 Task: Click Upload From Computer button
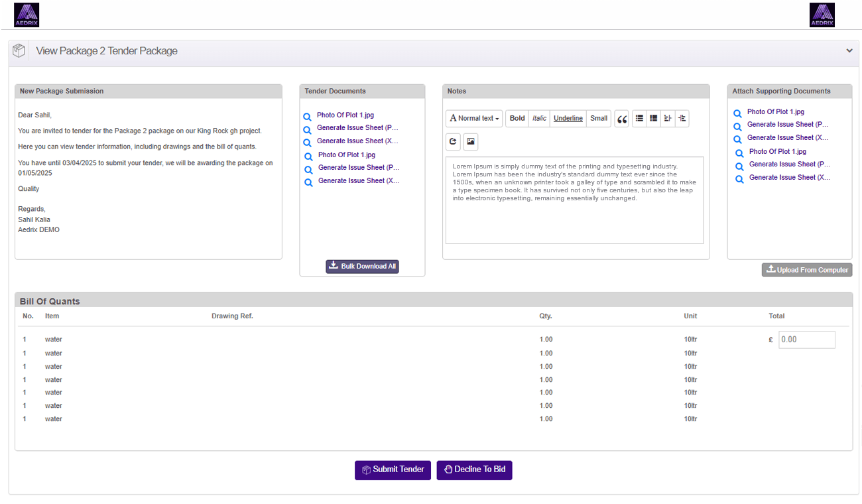[x=806, y=270]
